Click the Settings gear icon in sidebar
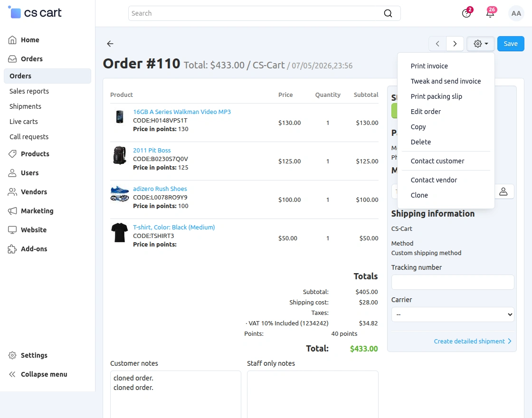Screen dimensions: 532x418 coord(12,355)
